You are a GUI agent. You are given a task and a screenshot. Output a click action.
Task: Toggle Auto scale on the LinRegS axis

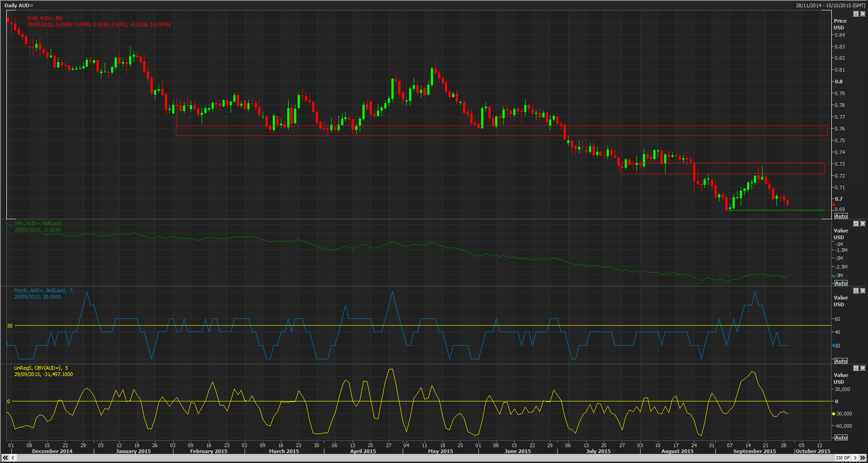pyautogui.click(x=841, y=438)
